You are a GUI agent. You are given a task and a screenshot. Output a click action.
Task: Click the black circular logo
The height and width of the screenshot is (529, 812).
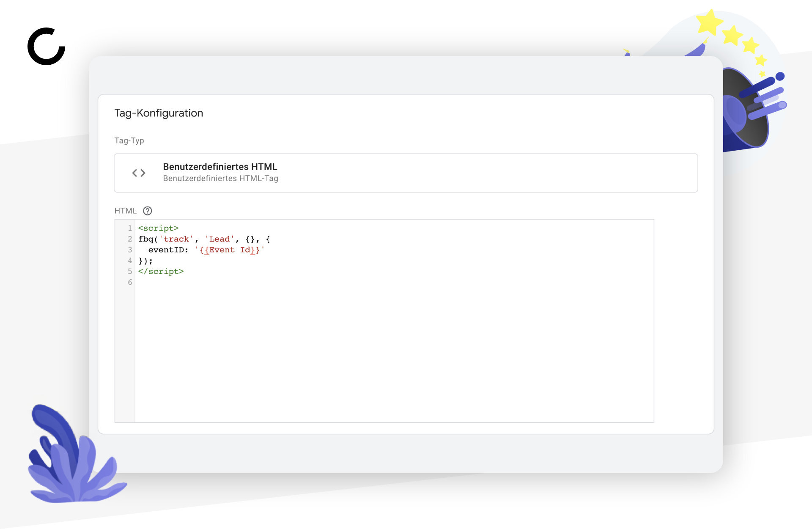click(x=47, y=47)
